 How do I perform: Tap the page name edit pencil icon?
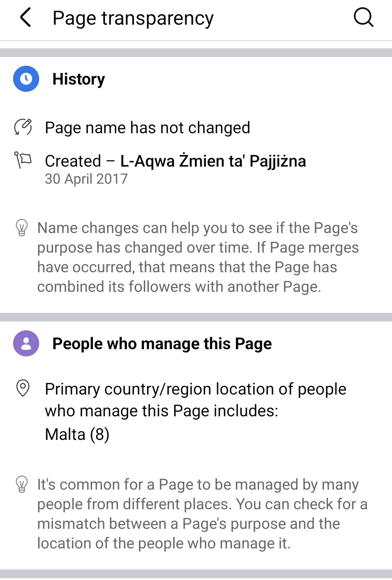coord(23,127)
